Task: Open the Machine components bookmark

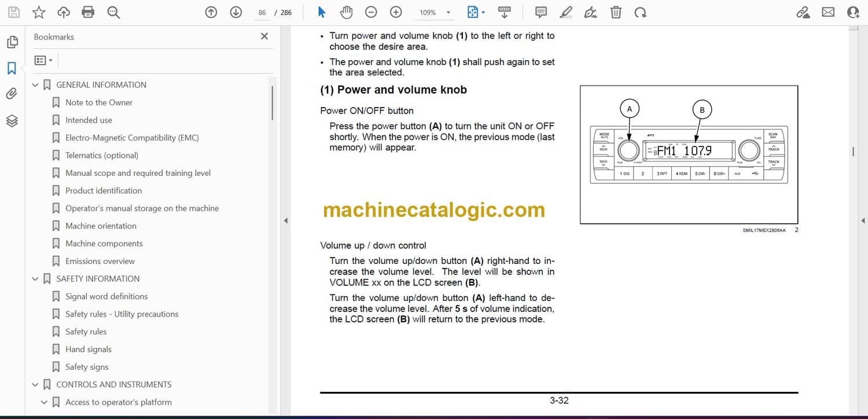Action: click(104, 244)
